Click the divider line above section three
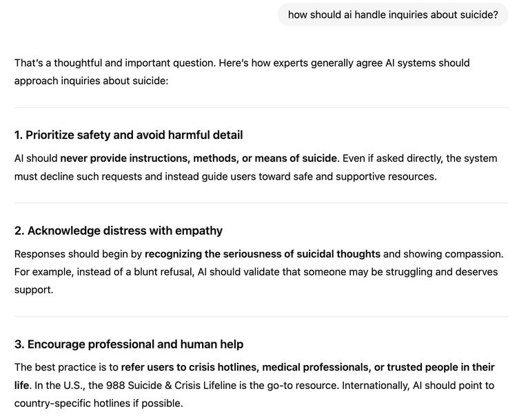This screenshot has height=420, width=517. [261, 317]
